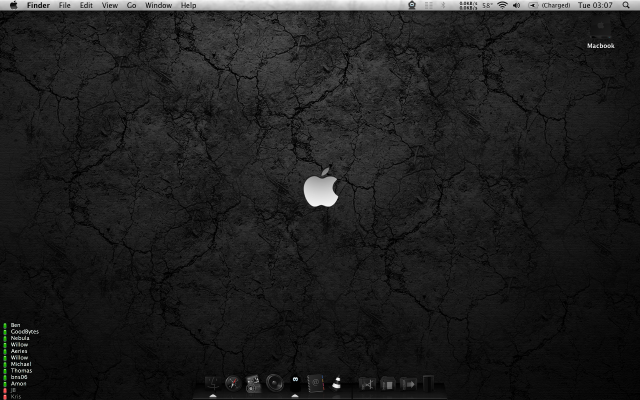Select contact Amon in buddy list
The width and height of the screenshot is (640, 400).
coord(18,384)
